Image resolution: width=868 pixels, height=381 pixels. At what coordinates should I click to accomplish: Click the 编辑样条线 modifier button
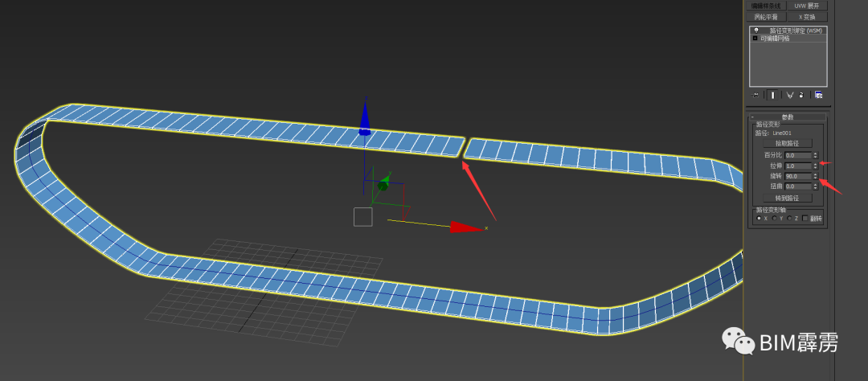[x=766, y=6]
